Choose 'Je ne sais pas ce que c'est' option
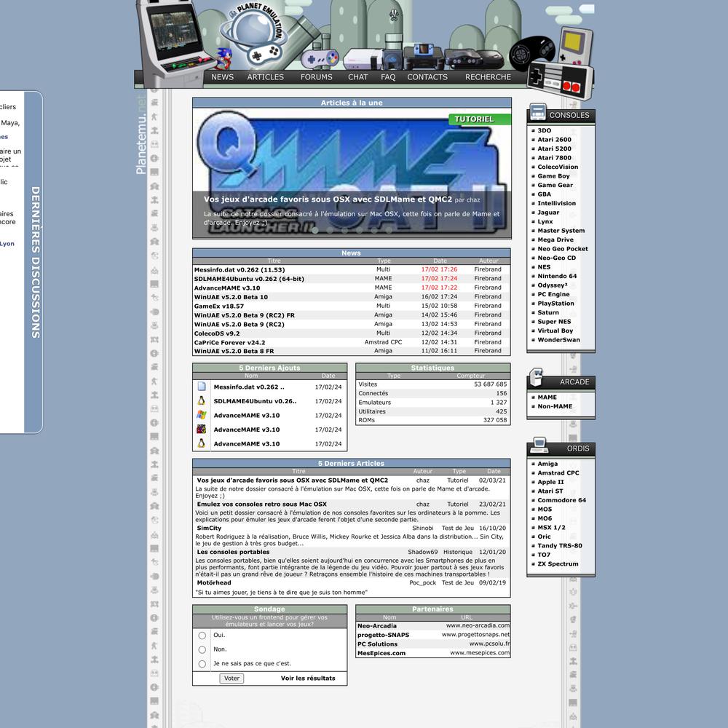 click(202, 664)
